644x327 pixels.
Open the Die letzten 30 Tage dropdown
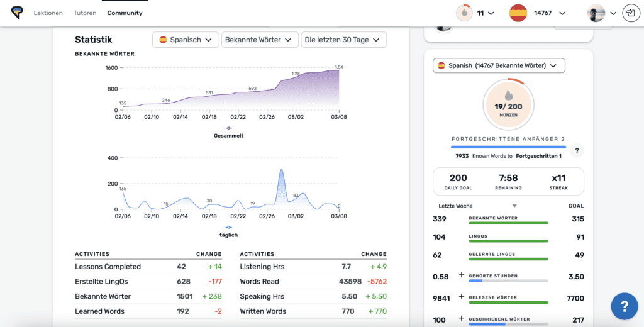[x=343, y=40]
